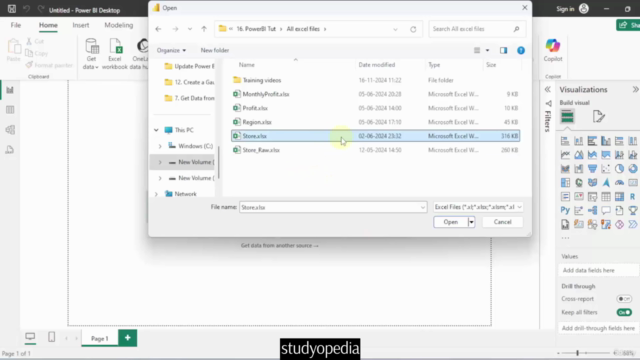Add a new report page

[128, 338]
